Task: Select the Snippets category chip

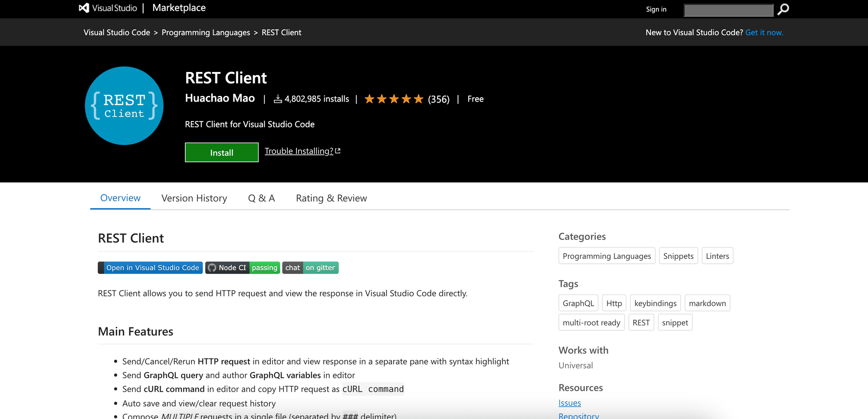Action: point(678,256)
